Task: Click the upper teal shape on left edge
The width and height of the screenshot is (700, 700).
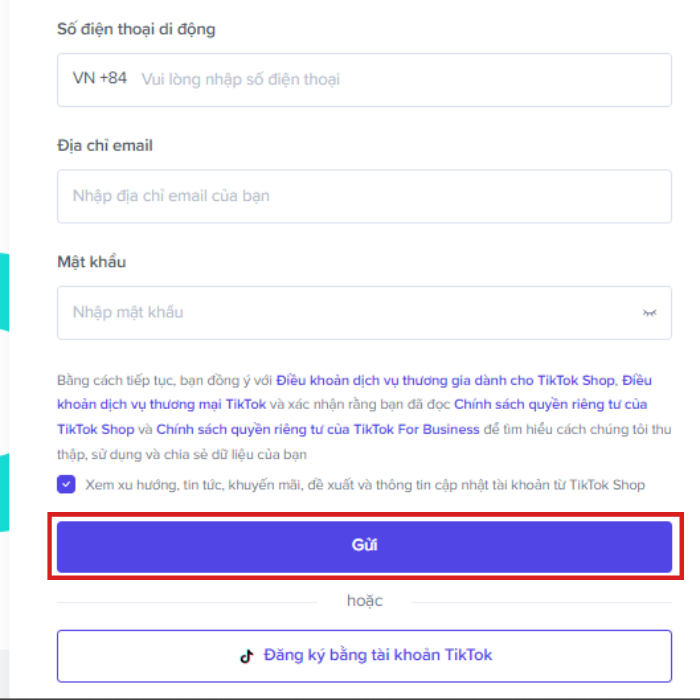Action: pyautogui.click(x=4, y=290)
